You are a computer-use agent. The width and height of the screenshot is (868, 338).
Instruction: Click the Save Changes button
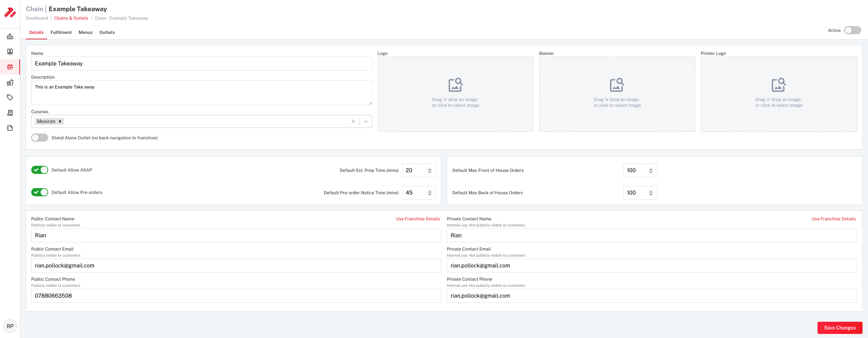[840, 328]
